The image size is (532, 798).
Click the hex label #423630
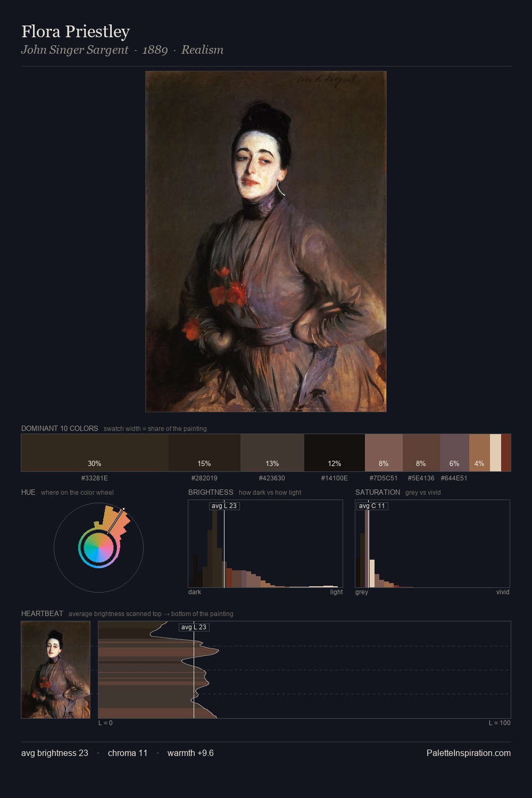tap(272, 478)
